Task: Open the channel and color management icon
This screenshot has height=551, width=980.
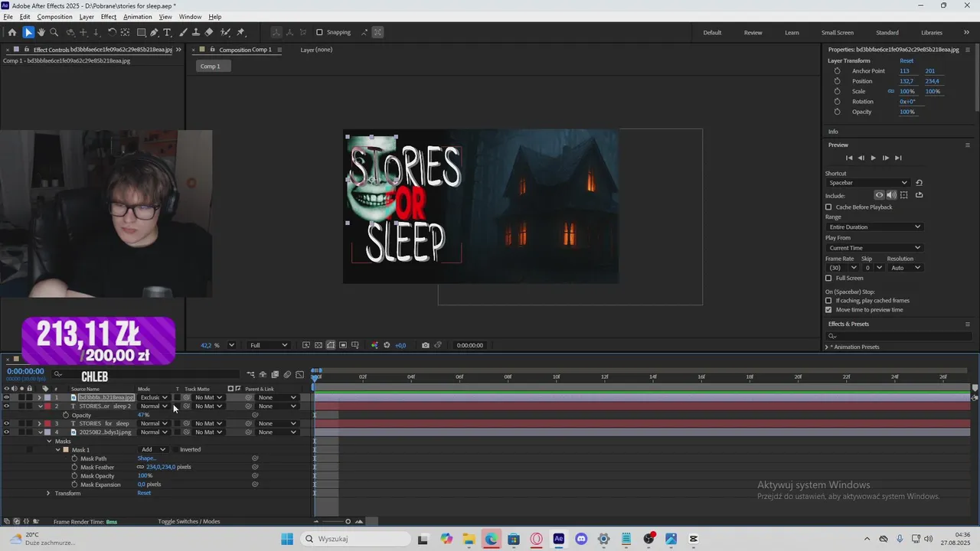Action: [x=374, y=345]
